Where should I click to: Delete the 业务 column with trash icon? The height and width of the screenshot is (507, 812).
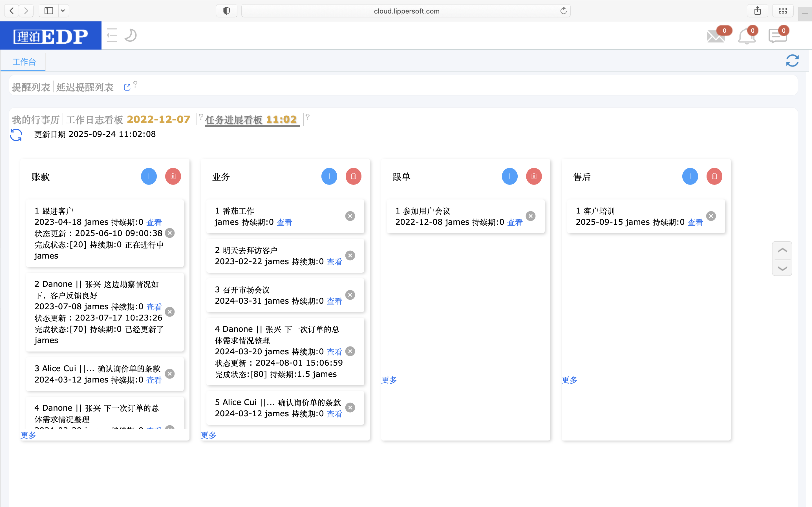(353, 176)
